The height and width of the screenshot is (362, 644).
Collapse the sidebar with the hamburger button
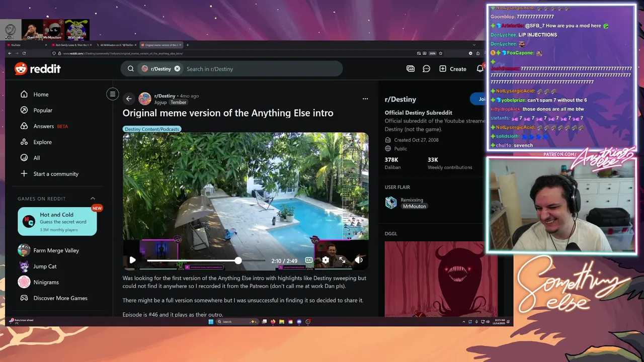pyautogui.click(x=113, y=94)
